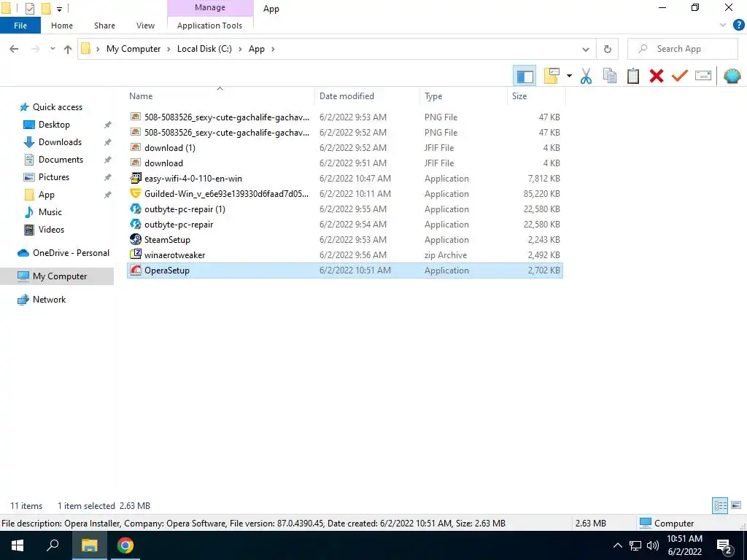
Task: Go up one folder level arrow
Action: tap(68, 49)
